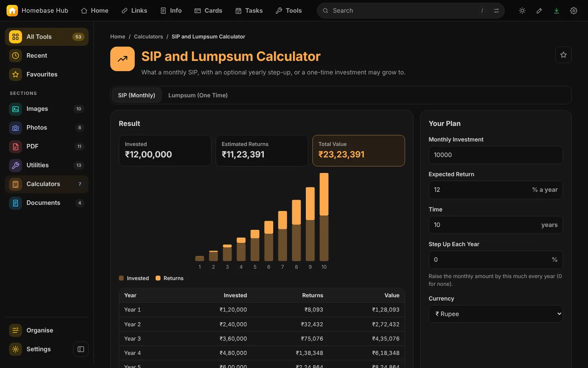Open the Tools menu
Screen dimensions: 588x368
(x=289, y=11)
